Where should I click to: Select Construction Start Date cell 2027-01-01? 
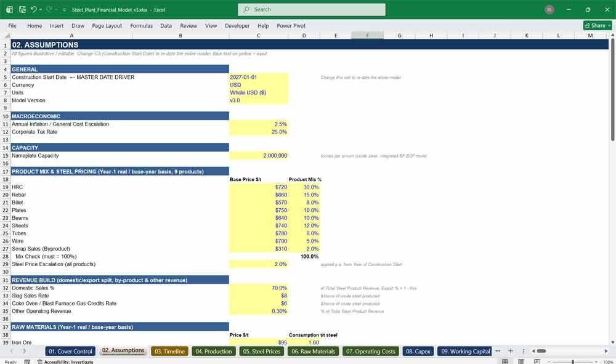point(259,78)
